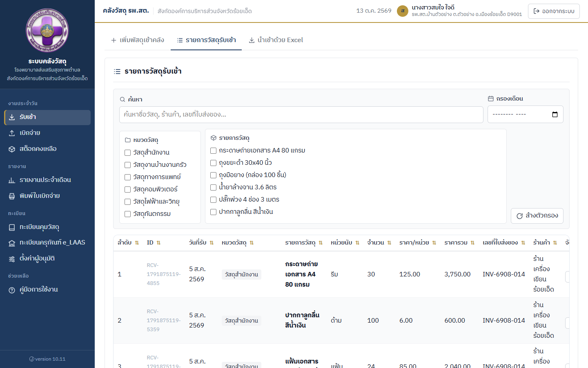Check the ถุงมือยาง (กล่อง 100 ชิ้น) item

point(213,175)
